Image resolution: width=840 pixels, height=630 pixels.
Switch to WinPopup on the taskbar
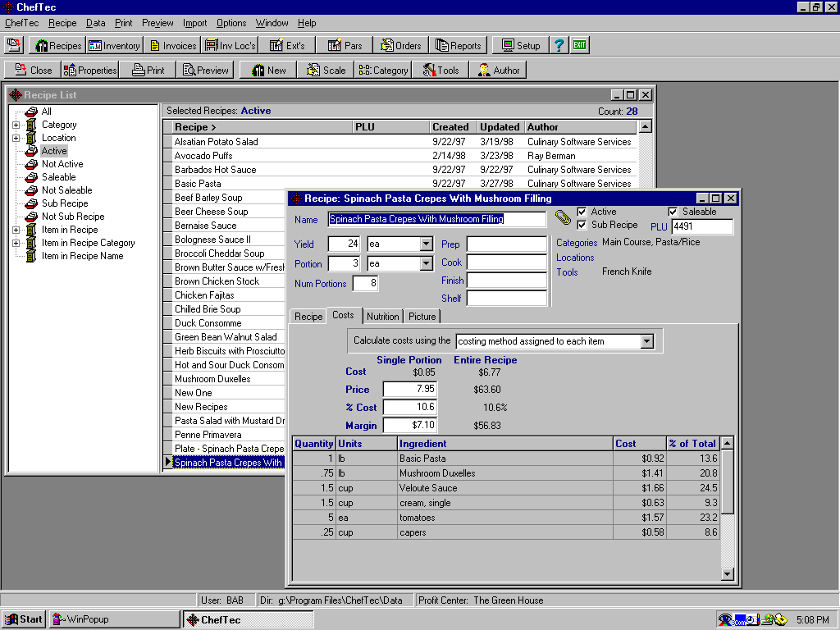click(115, 619)
